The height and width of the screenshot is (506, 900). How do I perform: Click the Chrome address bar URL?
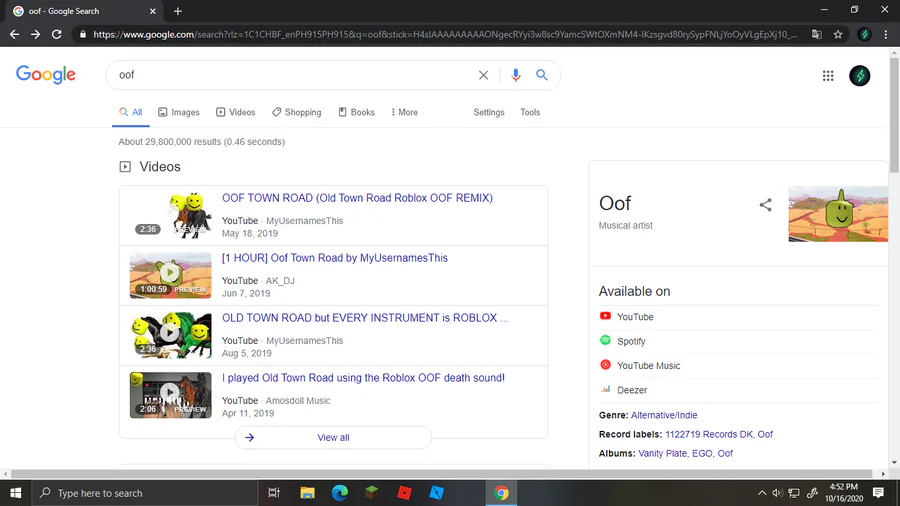pos(445,34)
